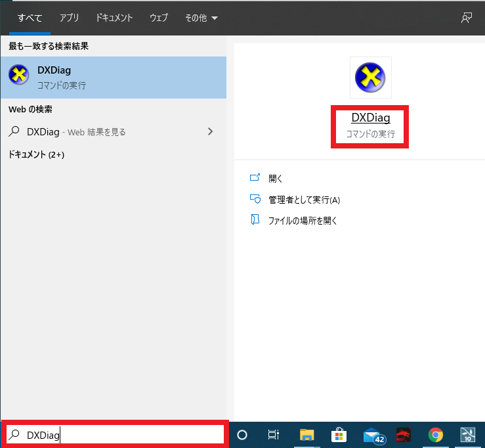Screen dimensions: 485x448
Task: Click the magnifier icon in the search box
Action: (x=14, y=435)
